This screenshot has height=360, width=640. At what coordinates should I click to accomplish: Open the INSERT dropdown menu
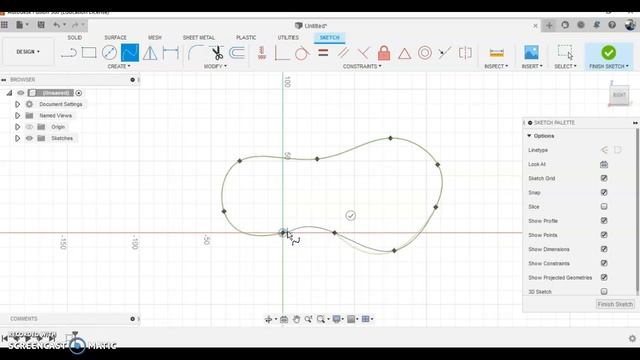click(532, 66)
